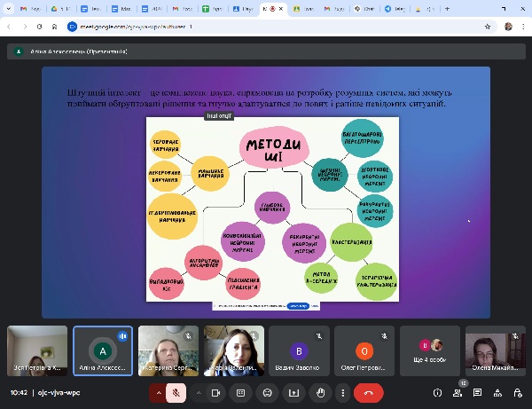The width and height of the screenshot is (532, 409).
Task: Expand video settings arrow beside the camera
Action: [x=198, y=392]
